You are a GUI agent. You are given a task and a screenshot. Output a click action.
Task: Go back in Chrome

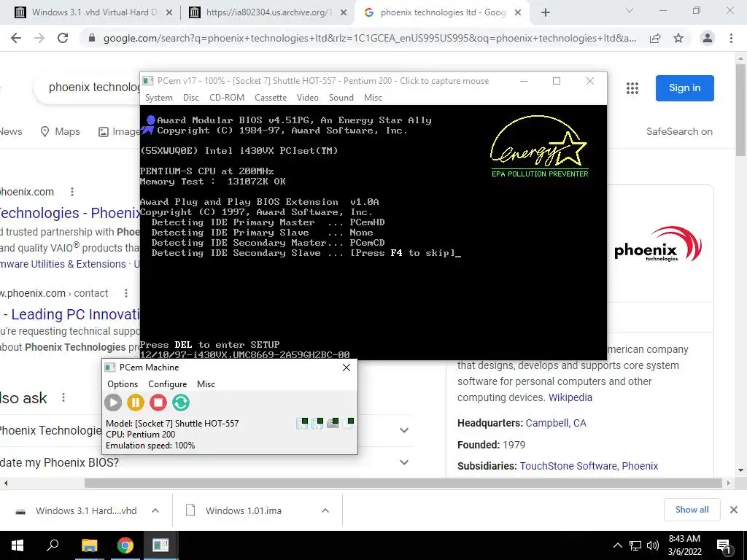click(16, 38)
